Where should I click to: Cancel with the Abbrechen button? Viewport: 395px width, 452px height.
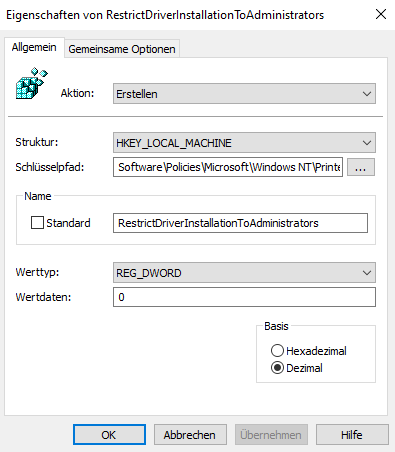tap(190, 435)
